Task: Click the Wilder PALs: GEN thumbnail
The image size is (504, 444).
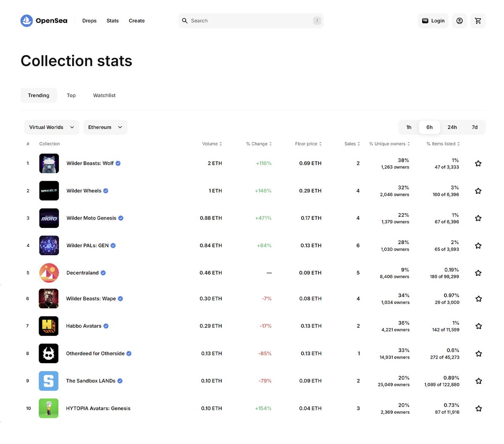Action: click(49, 246)
